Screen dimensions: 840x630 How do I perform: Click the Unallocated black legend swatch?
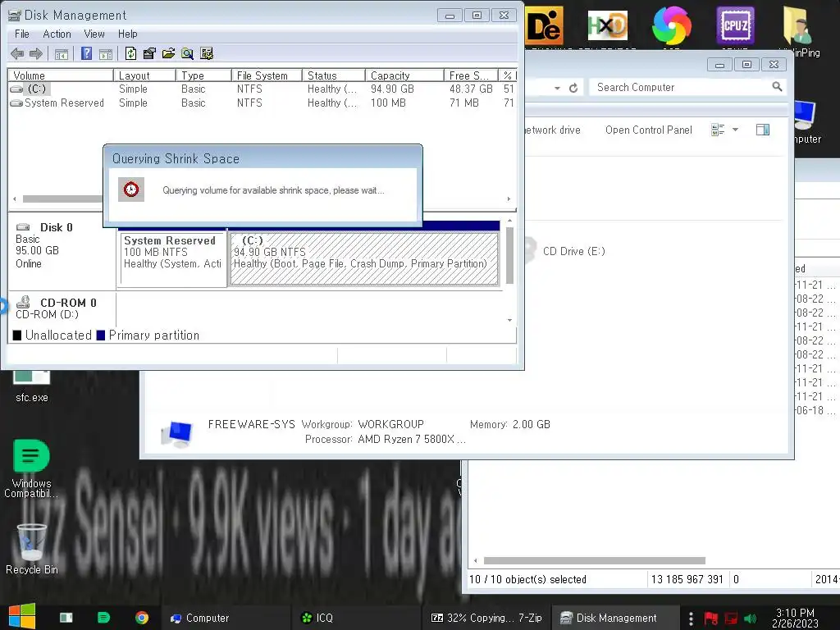17,336
